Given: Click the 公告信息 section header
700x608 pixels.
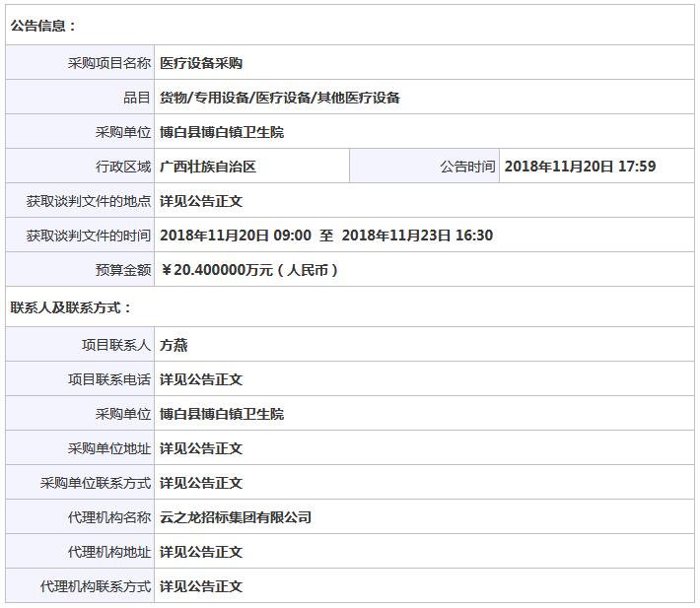Looking at the screenshot, I should [x=43, y=26].
